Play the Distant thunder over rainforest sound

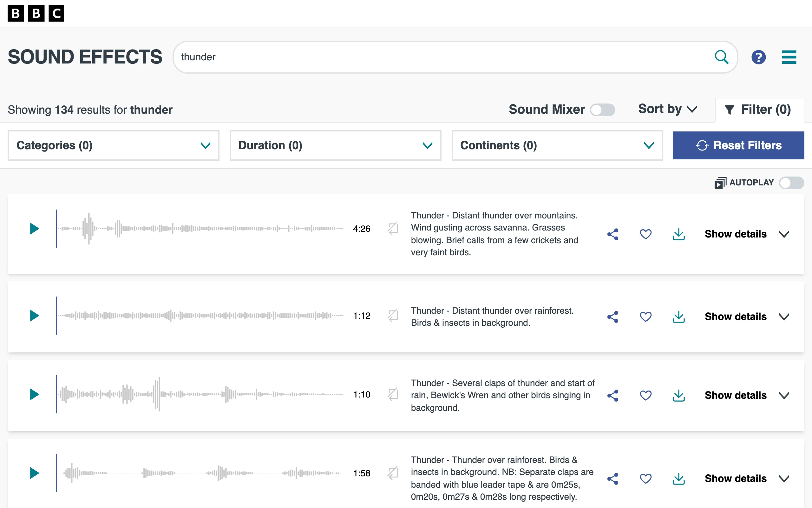pos(34,316)
